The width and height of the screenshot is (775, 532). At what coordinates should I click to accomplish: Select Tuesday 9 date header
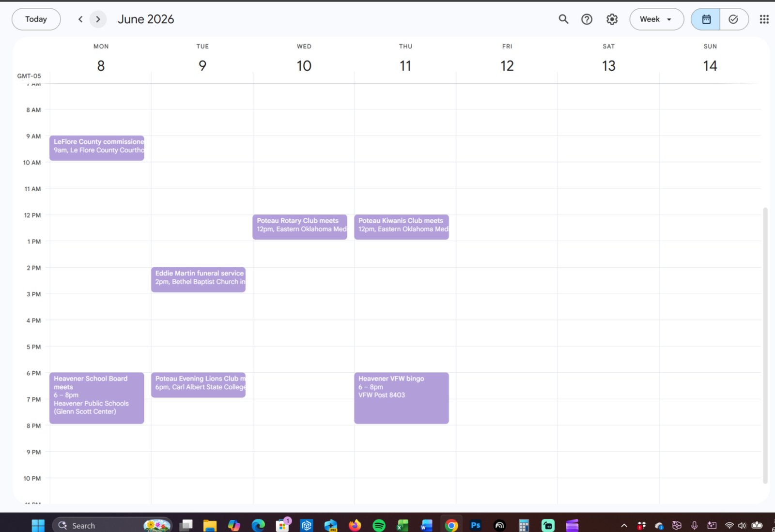[202, 65]
